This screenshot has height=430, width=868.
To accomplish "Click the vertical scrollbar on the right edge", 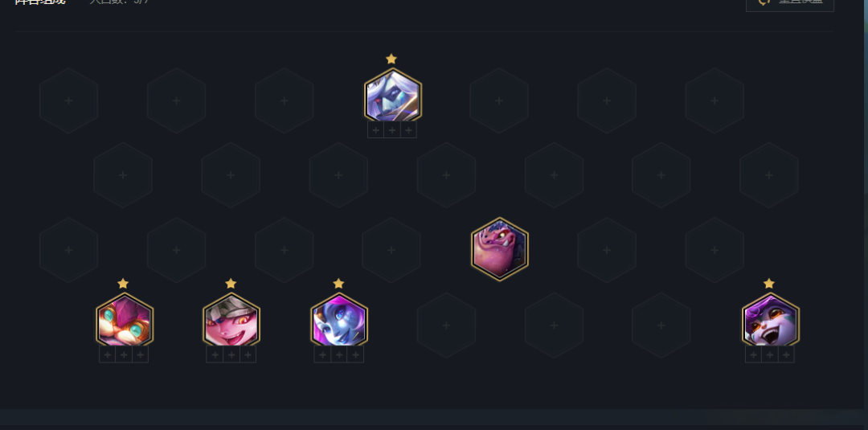I will pyautogui.click(x=866, y=96).
